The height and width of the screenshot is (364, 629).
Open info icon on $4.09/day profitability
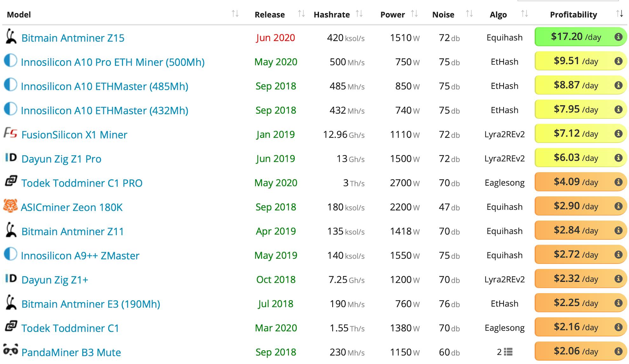tap(618, 182)
